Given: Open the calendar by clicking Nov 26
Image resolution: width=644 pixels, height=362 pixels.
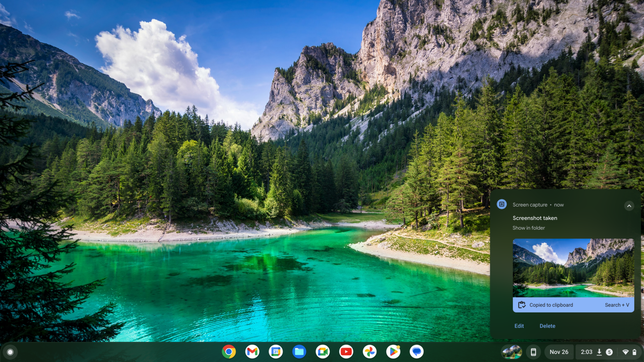Looking at the screenshot, I should 559,352.
